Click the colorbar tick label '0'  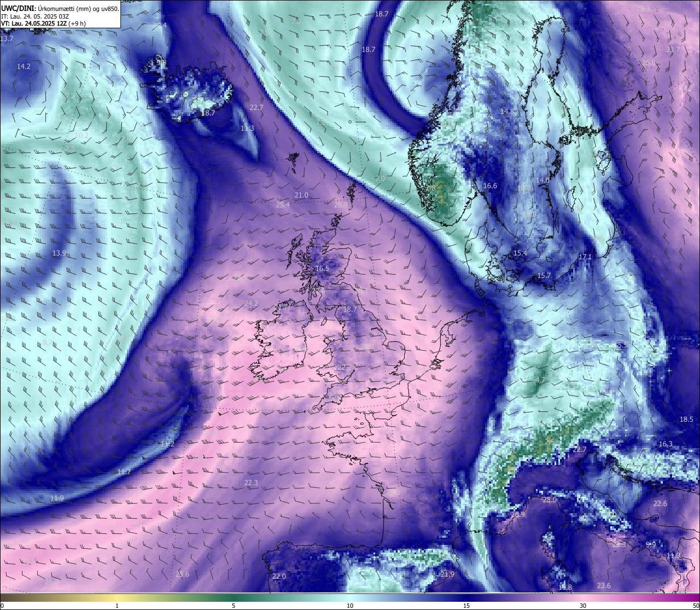tap(2, 606)
